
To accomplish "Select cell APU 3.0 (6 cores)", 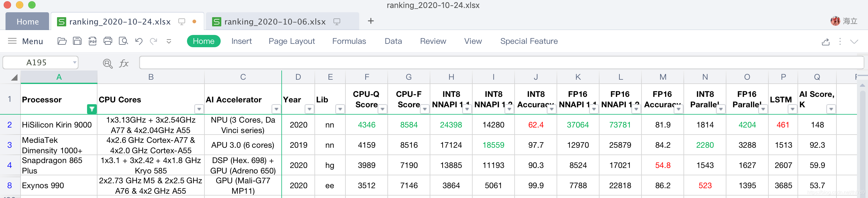I will coord(243,145).
